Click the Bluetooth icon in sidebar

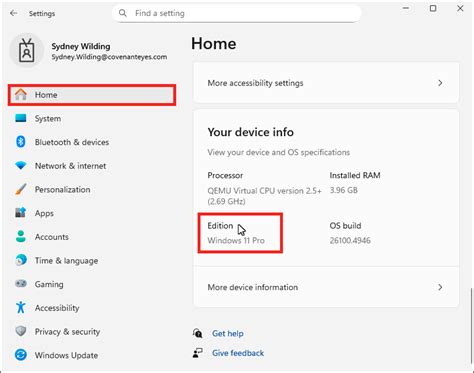21,142
